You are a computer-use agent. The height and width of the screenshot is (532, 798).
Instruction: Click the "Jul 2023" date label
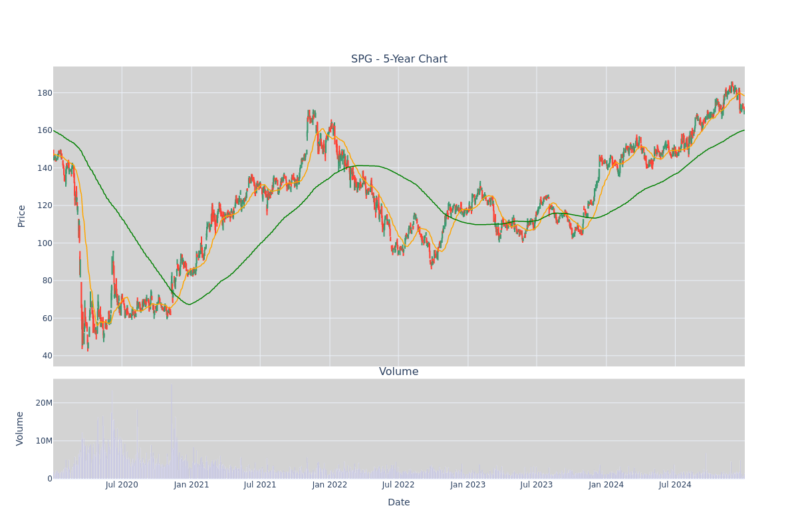pyautogui.click(x=537, y=485)
